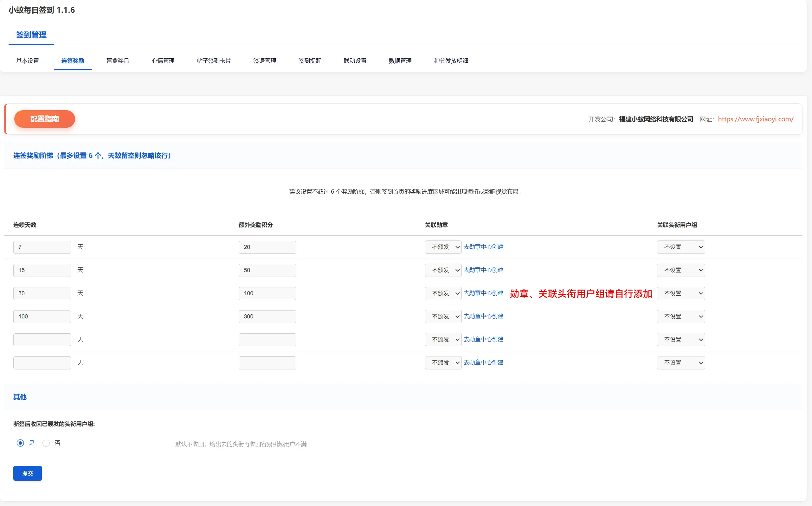Focus the 额外奖励积分 field containing 20
812x506 pixels.
(267, 247)
